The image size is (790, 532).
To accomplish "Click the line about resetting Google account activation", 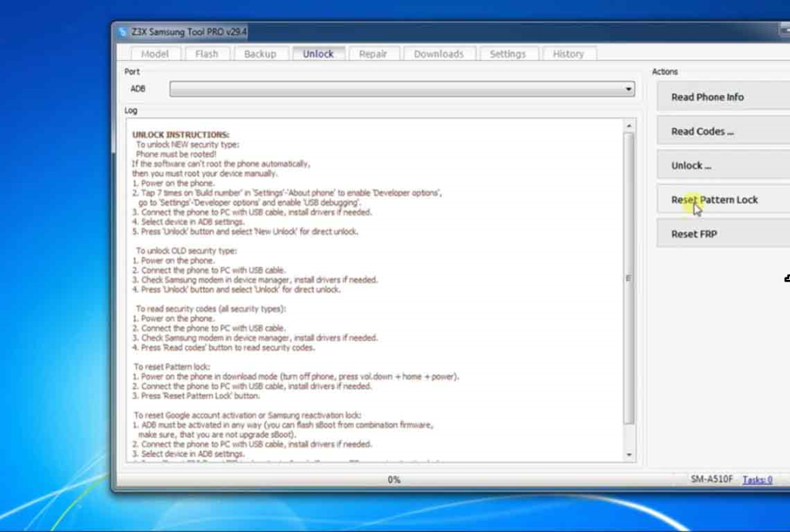I will point(248,416).
